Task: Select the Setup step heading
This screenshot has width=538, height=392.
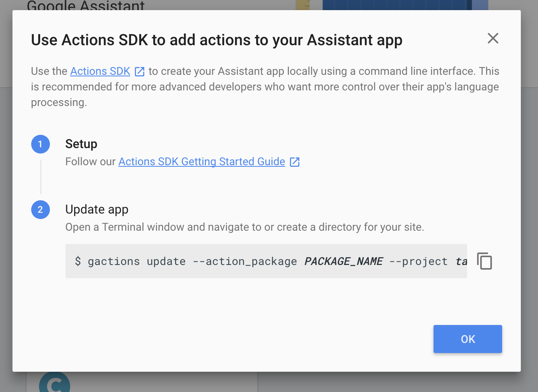Action: (81, 144)
